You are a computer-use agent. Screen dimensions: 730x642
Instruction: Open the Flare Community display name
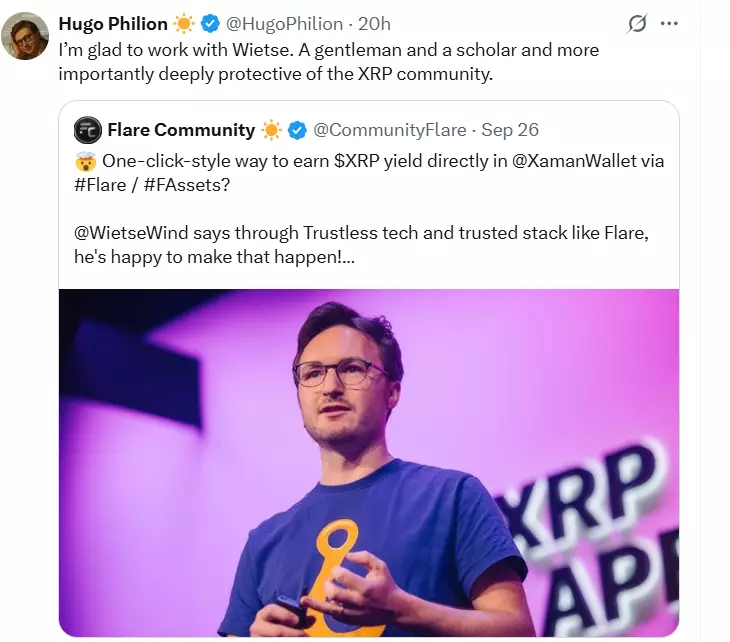pos(181,130)
